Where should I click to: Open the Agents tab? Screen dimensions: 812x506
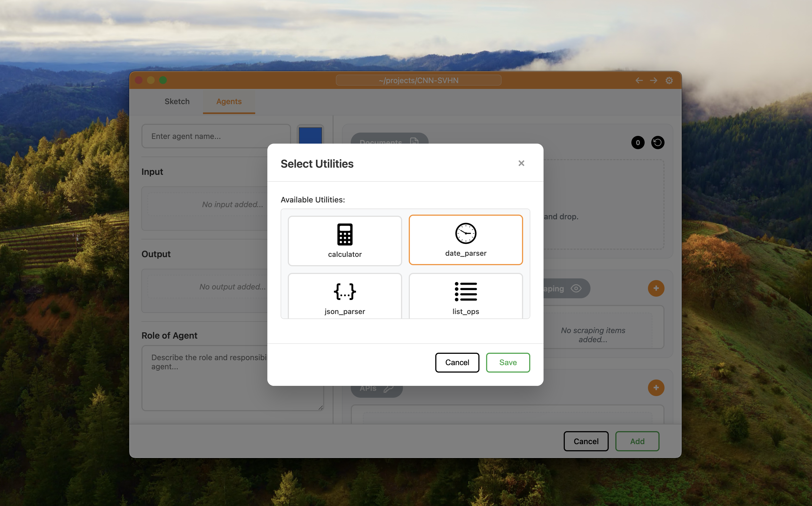click(229, 101)
